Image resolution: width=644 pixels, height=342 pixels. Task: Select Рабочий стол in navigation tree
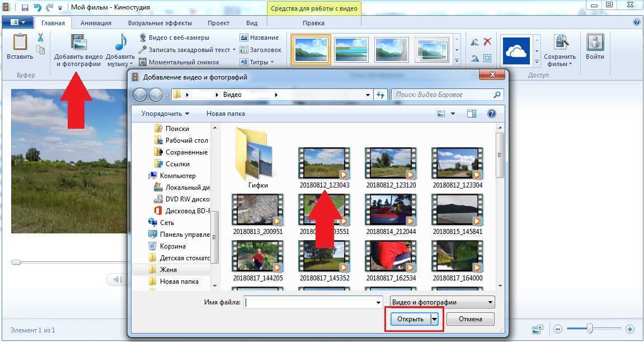[181, 140]
